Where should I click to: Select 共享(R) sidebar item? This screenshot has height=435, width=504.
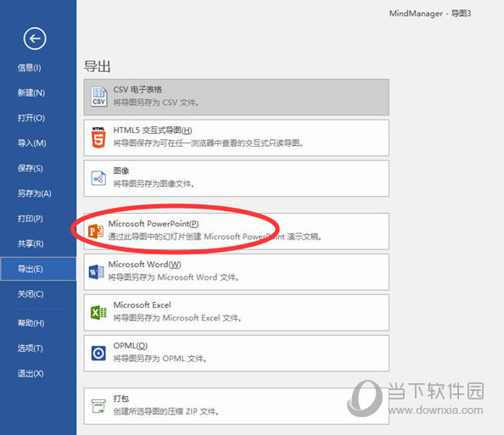pos(31,244)
